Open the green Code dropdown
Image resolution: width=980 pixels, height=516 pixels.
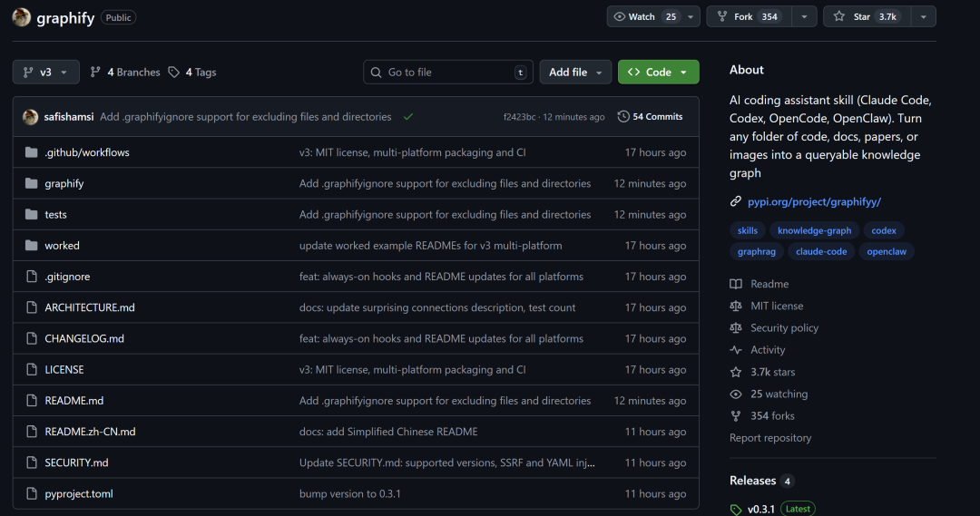(x=658, y=73)
